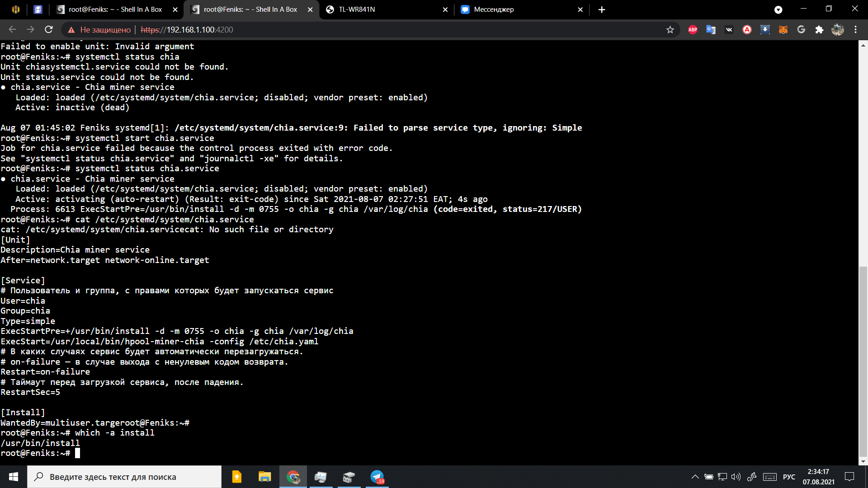Click the 'RestartSec=5' line

pos(30,392)
